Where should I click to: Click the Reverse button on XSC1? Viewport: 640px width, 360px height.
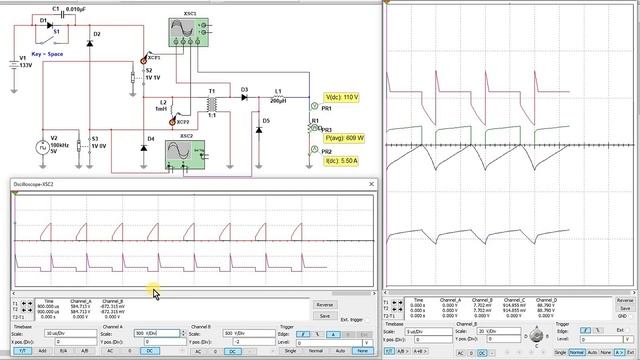click(x=625, y=300)
